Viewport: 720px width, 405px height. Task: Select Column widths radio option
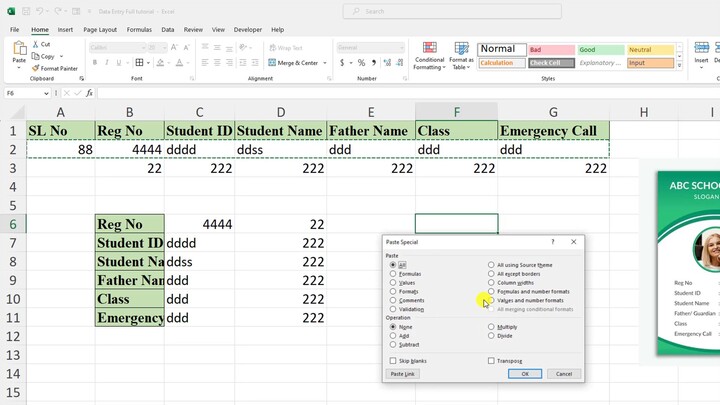[x=491, y=282]
